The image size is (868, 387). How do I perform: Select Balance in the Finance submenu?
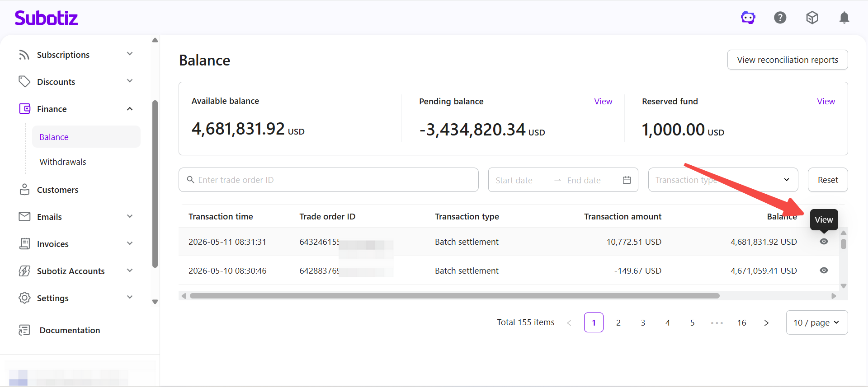pyautogui.click(x=54, y=137)
